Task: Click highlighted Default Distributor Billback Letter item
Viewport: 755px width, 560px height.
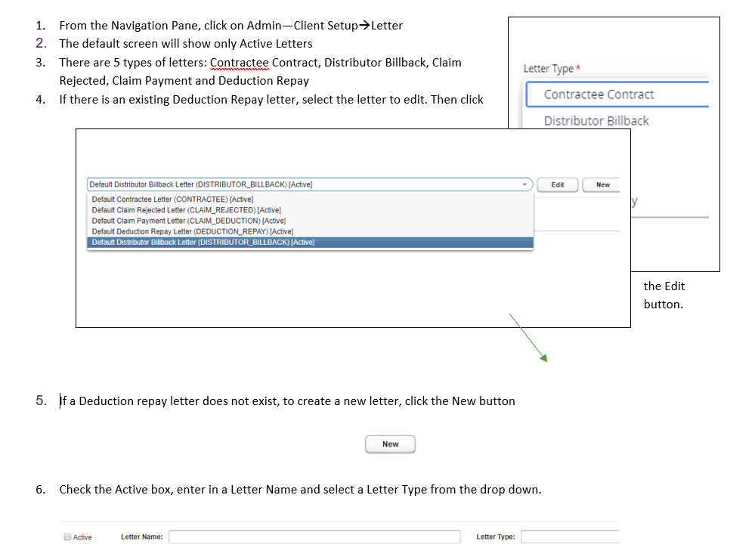Action: point(203,242)
